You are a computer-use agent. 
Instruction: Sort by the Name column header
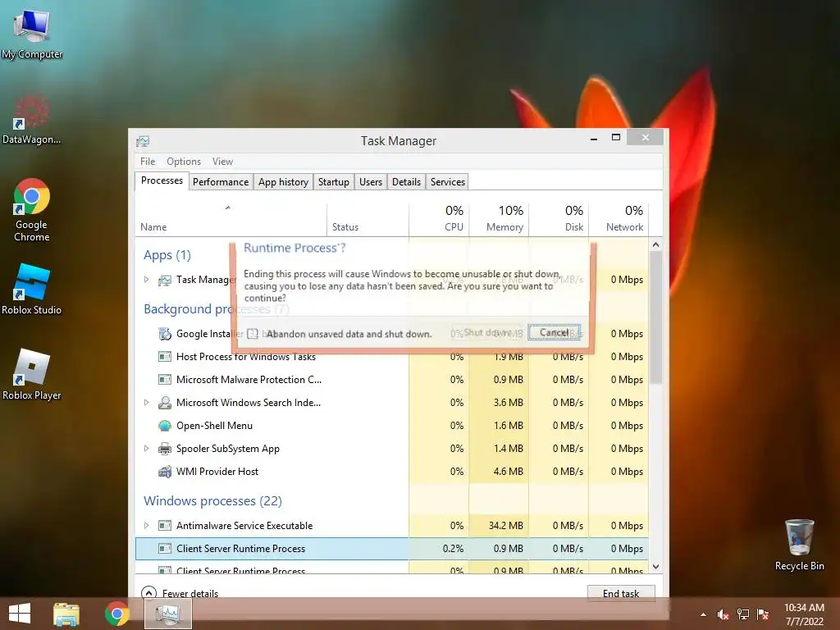tap(231, 220)
